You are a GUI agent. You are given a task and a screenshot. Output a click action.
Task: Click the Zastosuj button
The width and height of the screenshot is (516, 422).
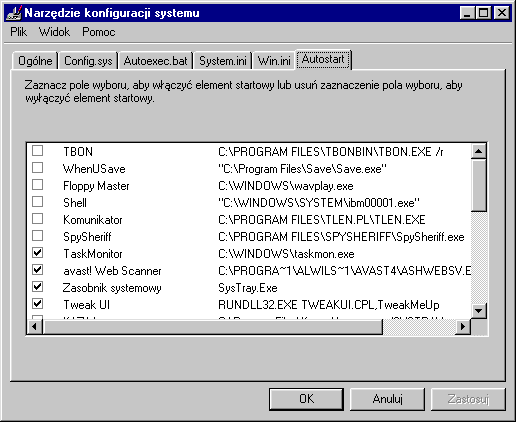coord(468,399)
